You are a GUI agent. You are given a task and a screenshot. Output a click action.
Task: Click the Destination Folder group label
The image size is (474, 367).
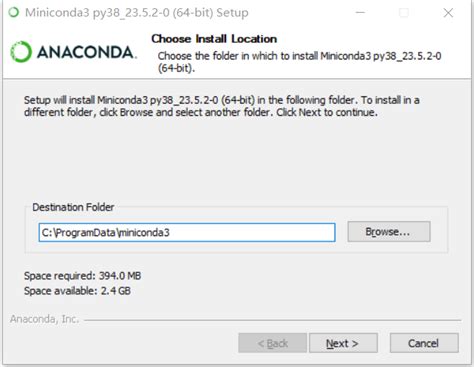[x=73, y=207]
